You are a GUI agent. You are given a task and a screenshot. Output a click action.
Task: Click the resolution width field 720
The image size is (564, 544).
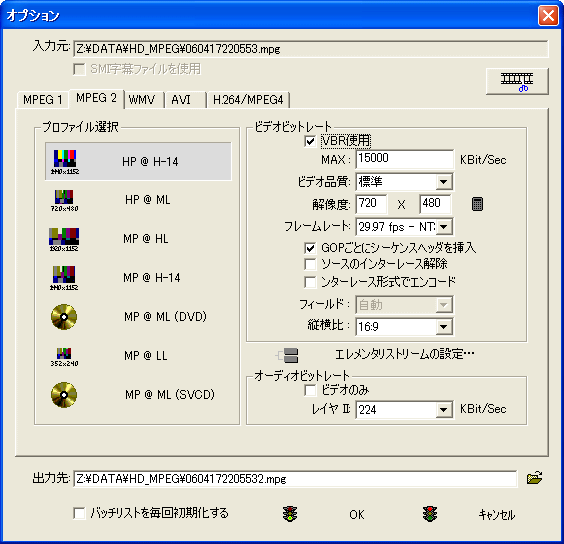tap(372, 204)
